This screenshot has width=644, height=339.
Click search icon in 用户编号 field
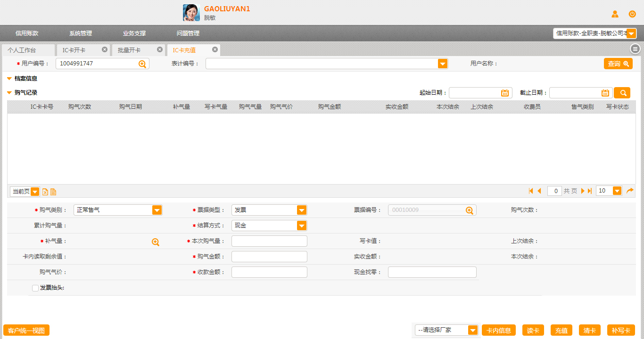(x=142, y=64)
